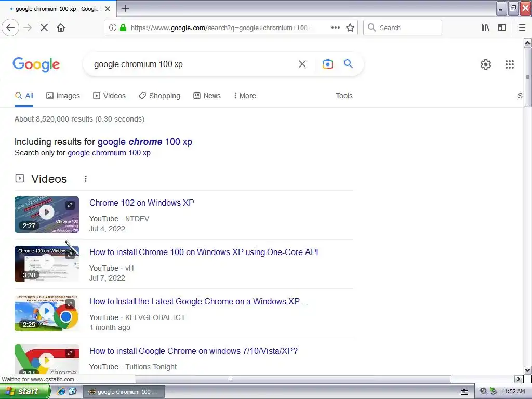Screen dimensions: 532x399
Task: Go back to the previous page
Action: click(10, 28)
